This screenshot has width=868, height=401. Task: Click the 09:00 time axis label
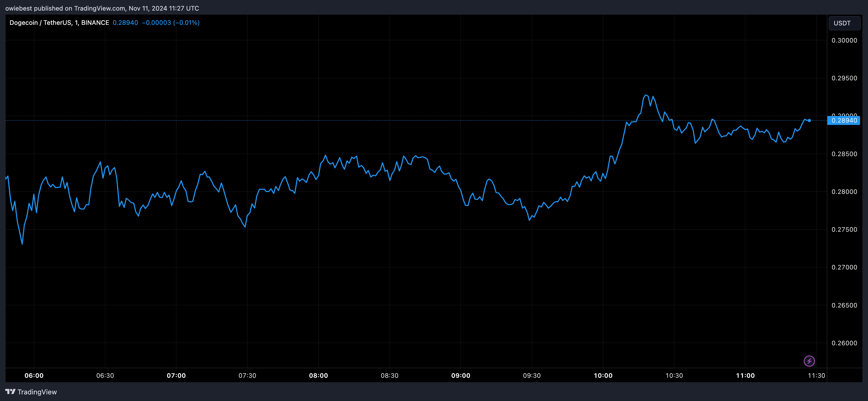tap(461, 375)
